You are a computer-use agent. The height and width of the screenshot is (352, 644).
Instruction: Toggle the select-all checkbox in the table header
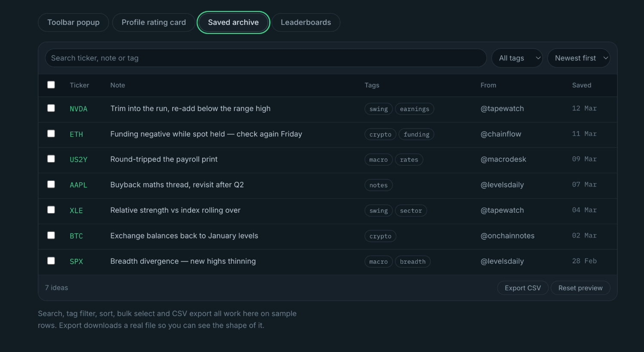coord(51,85)
